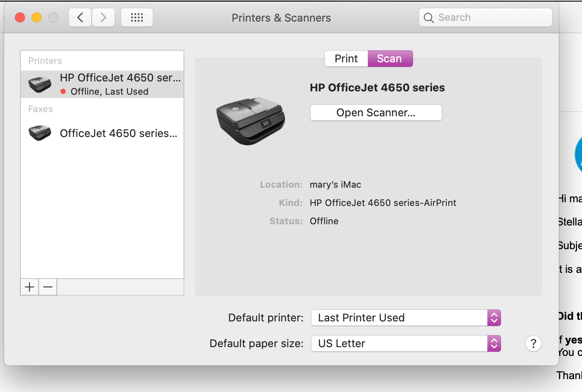Screen dimensions: 582x392
Task: Go back with the left chevron button
Action: click(x=80, y=17)
